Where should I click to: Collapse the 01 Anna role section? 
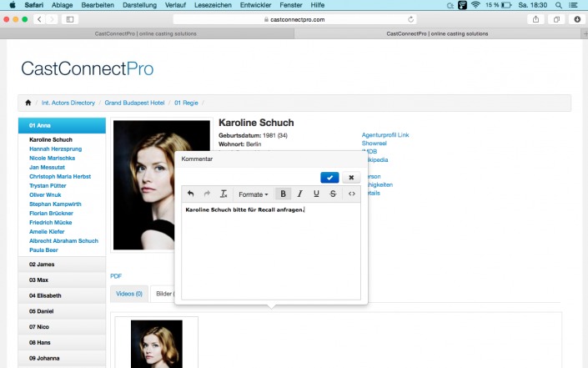click(62, 126)
